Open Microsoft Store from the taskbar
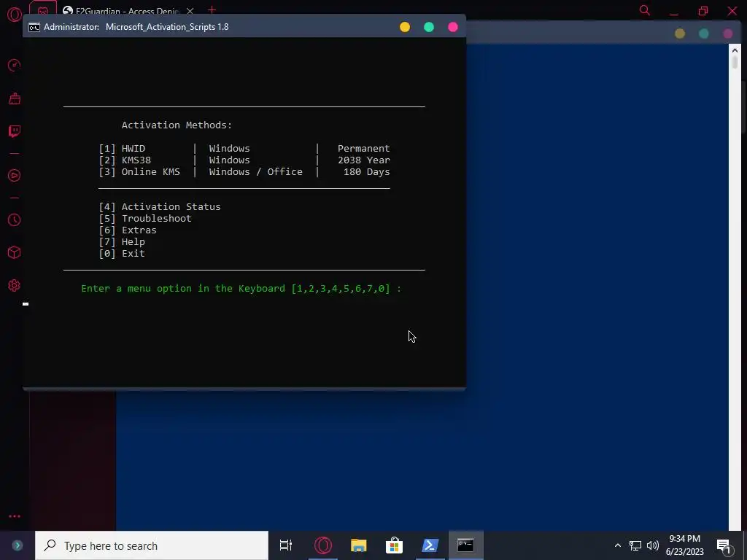This screenshot has width=747, height=560. point(394,545)
